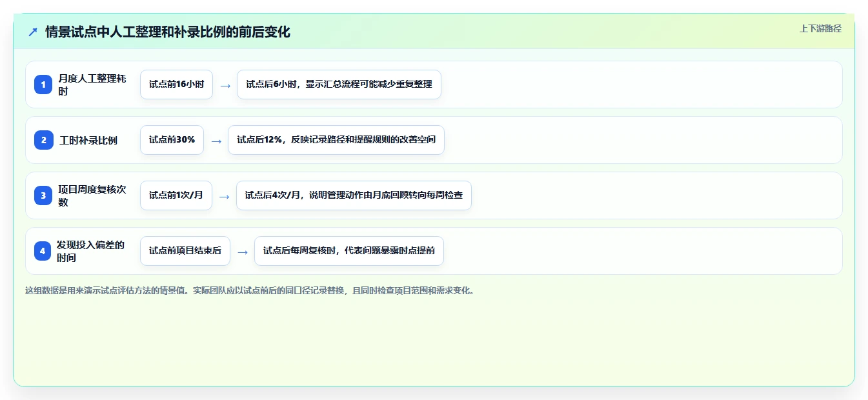Click the 试点前16小时 chip
The image size is (868, 400).
pos(176,85)
